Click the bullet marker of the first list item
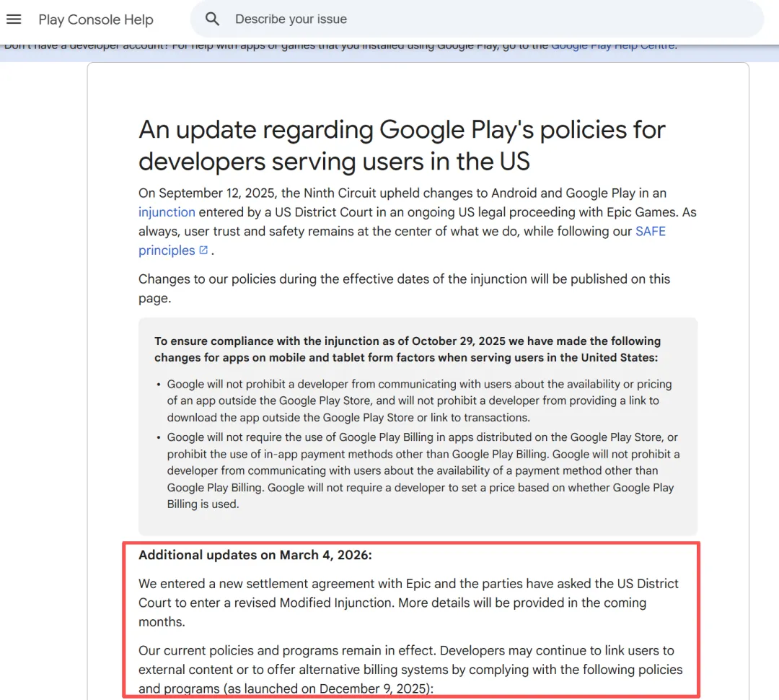Screen dimensions: 779x700 pos(159,385)
